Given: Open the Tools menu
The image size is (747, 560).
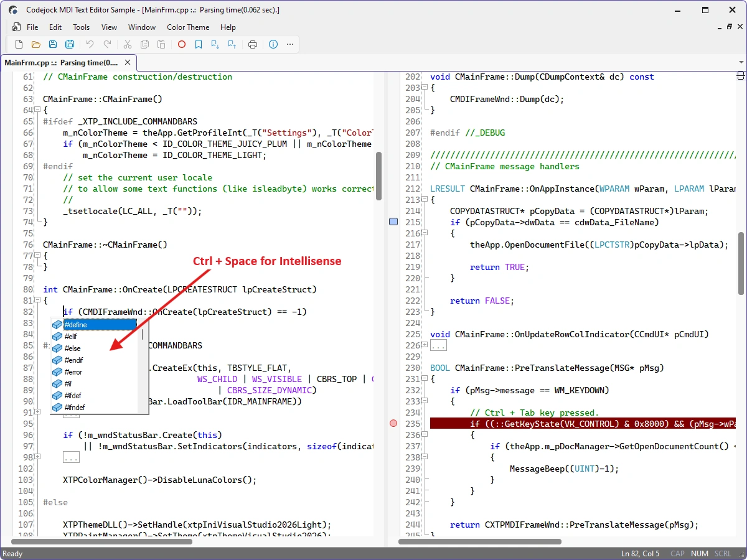Looking at the screenshot, I should [x=81, y=27].
